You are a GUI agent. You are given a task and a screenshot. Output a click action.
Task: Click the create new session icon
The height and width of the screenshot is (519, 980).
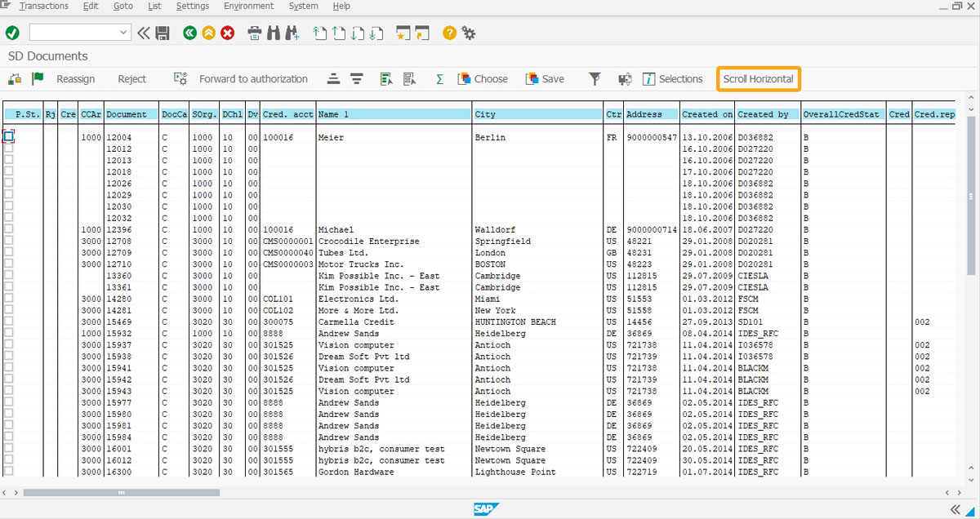click(403, 33)
